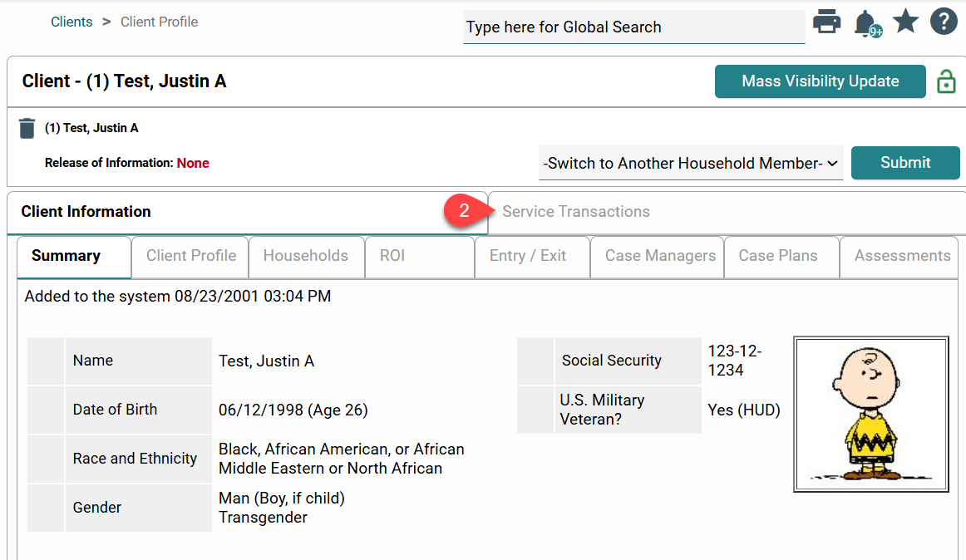Image resolution: width=966 pixels, height=560 pixels.
Task: Open the notifications bell
Action: pos(865,23)
